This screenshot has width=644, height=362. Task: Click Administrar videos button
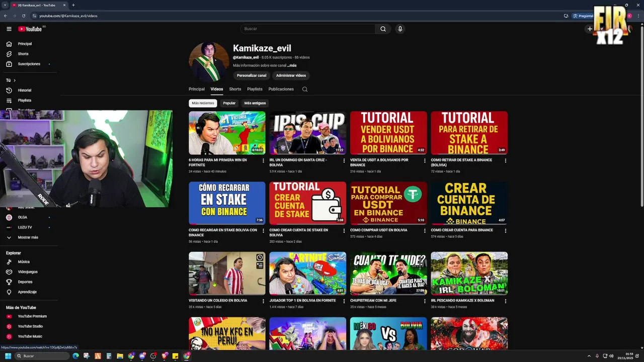[291, 75]
